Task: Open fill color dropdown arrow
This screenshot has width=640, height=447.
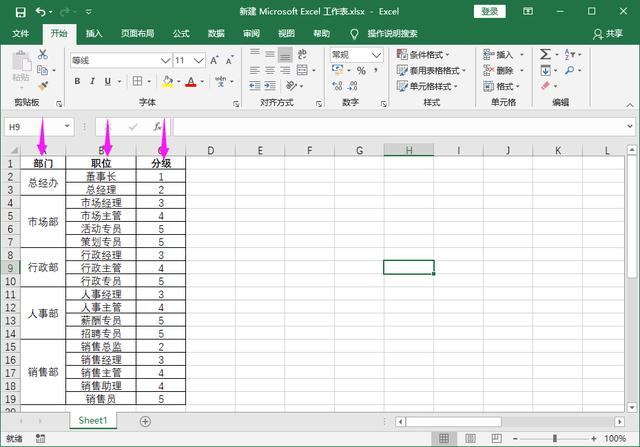Action: [179, 82]
